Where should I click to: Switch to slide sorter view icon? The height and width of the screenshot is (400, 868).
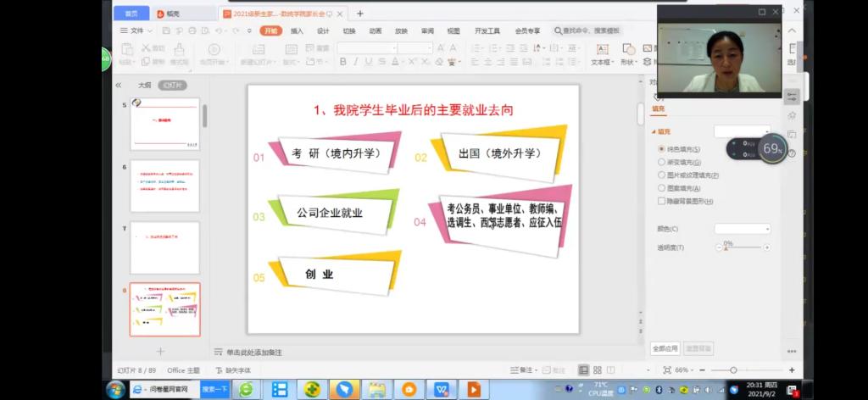click(x=598, y=370)
